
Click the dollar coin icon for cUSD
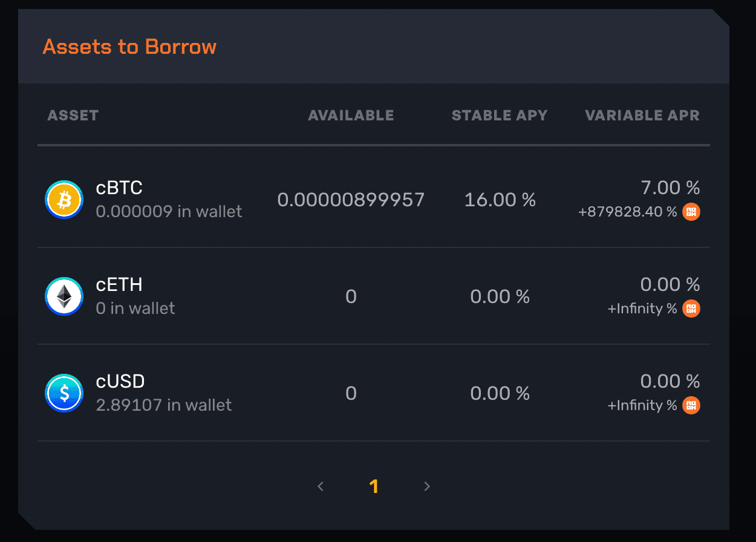coord(64,393)
